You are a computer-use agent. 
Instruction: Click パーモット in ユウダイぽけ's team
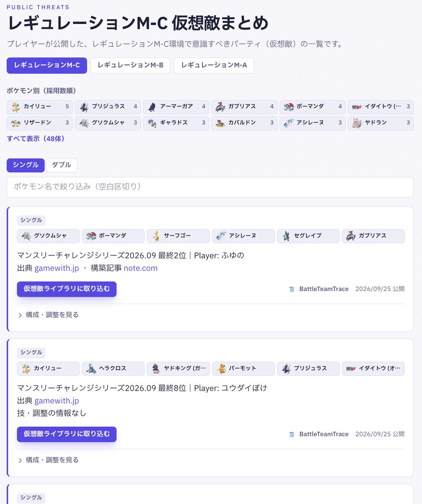click(243, 369)
